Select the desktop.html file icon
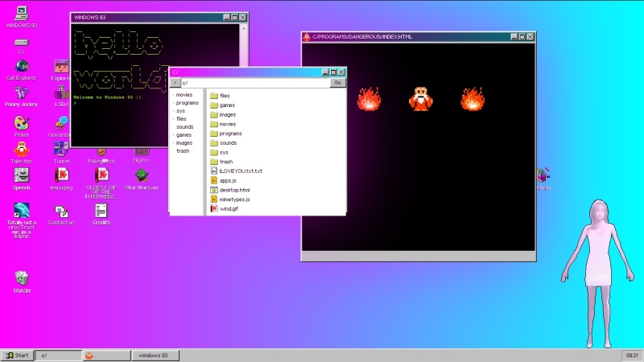644x362 pixels. (x=214, y=190)
